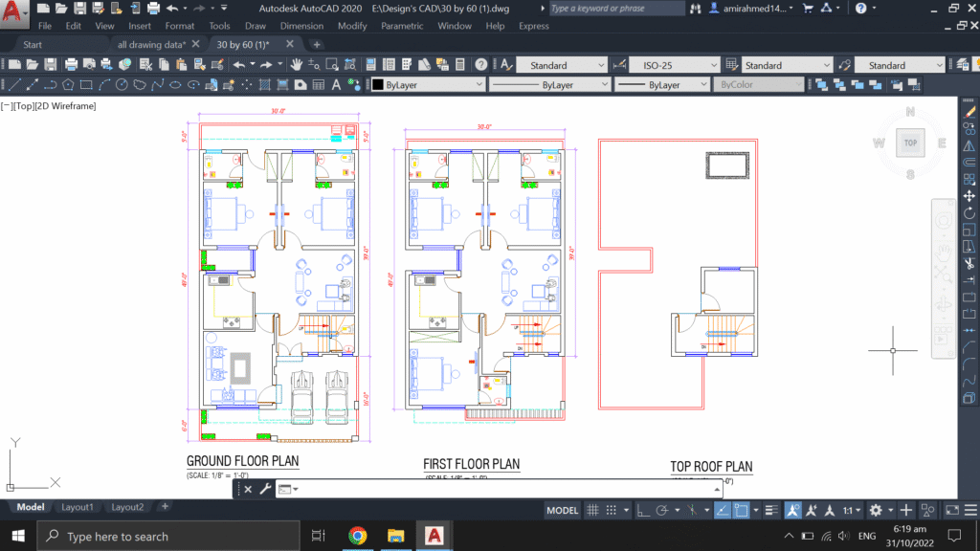Open the ByLayer linetype dropdown
Screen dimensions: 980x551
(x=549, y=85)
